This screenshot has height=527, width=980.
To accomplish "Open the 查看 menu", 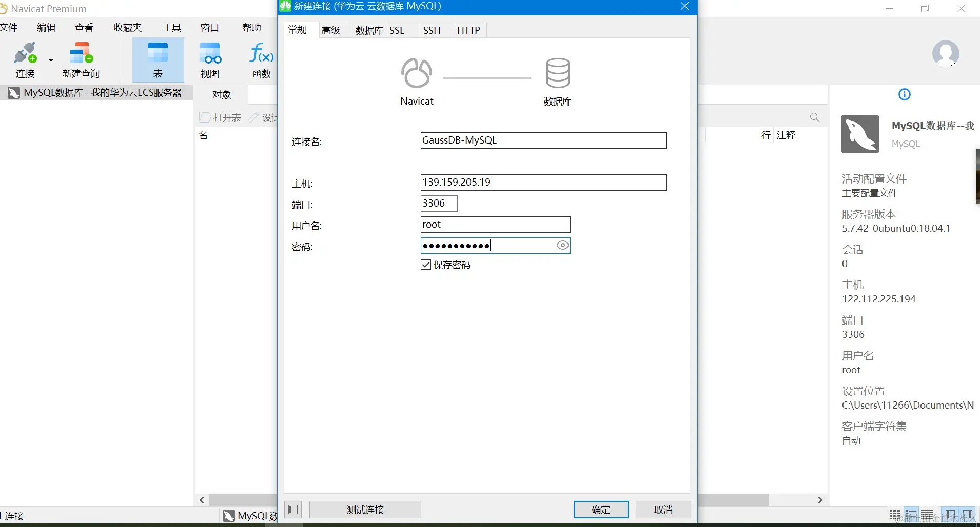I will pyautogui.click(x=84, y=28).
